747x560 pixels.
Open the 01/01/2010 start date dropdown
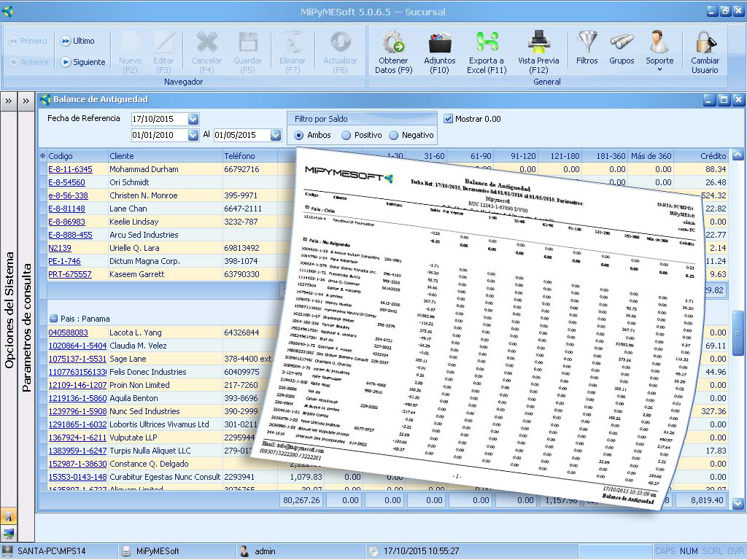pos(193,135)
